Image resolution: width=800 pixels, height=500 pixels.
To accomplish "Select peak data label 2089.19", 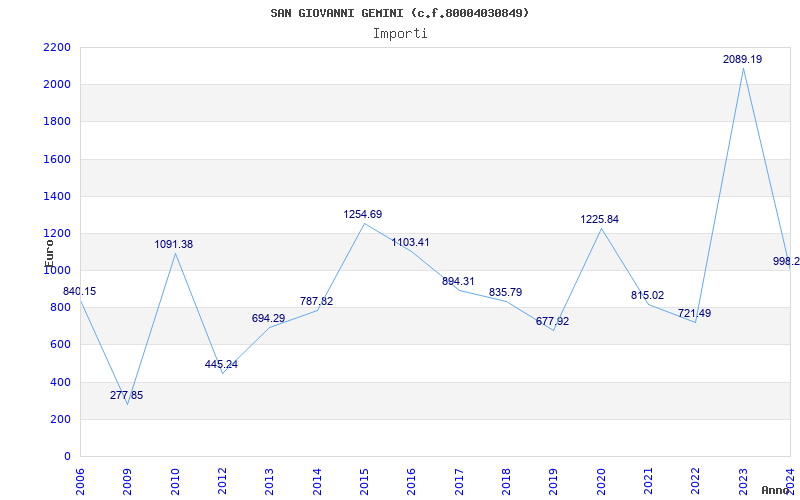I will point(742,59).
